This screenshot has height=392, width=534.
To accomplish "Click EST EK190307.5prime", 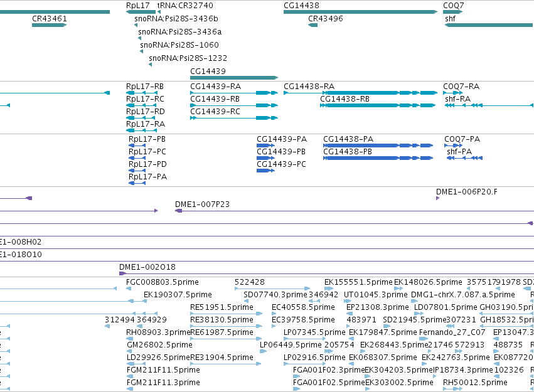I will click(x=178, y=295).
